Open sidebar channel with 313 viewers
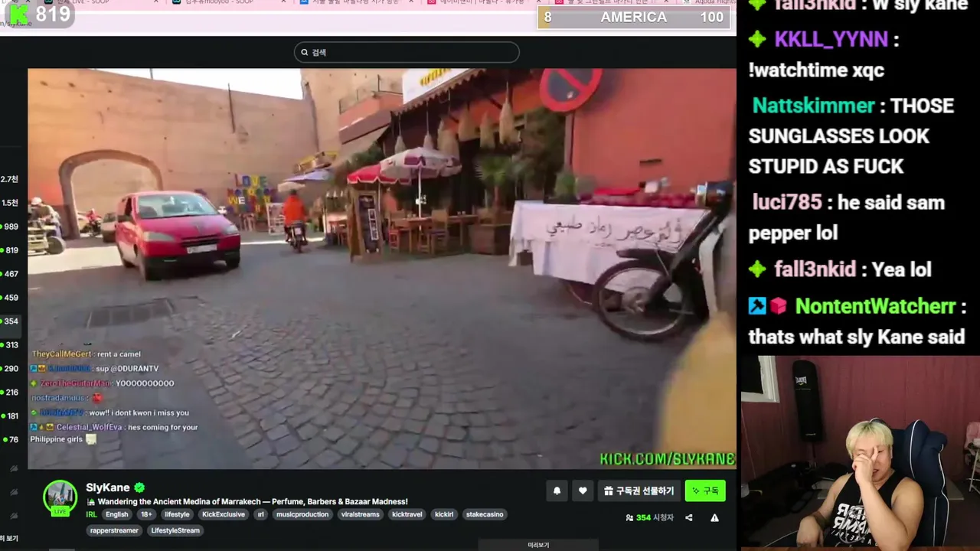Screen dimensions: 980x551 [9, 345]
